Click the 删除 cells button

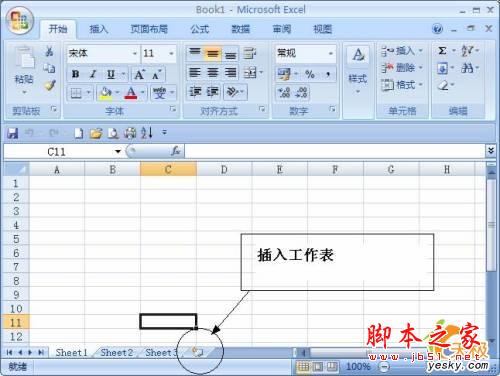pos(402,68)
